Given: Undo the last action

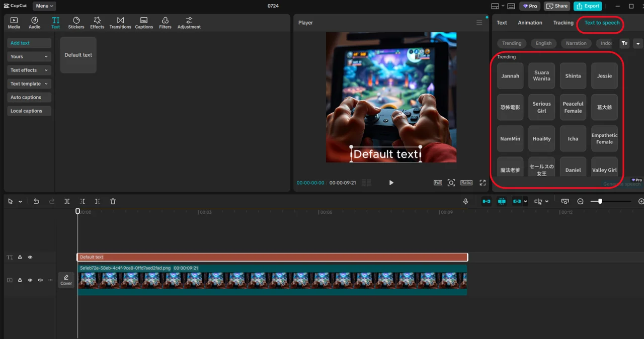Looking at the screenshot, I should (x=36, y=201).
